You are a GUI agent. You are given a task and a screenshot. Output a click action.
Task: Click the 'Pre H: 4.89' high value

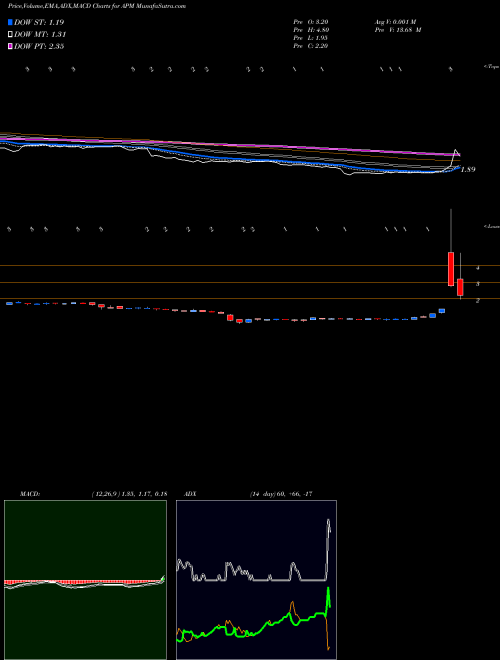(x=311, y=30)
